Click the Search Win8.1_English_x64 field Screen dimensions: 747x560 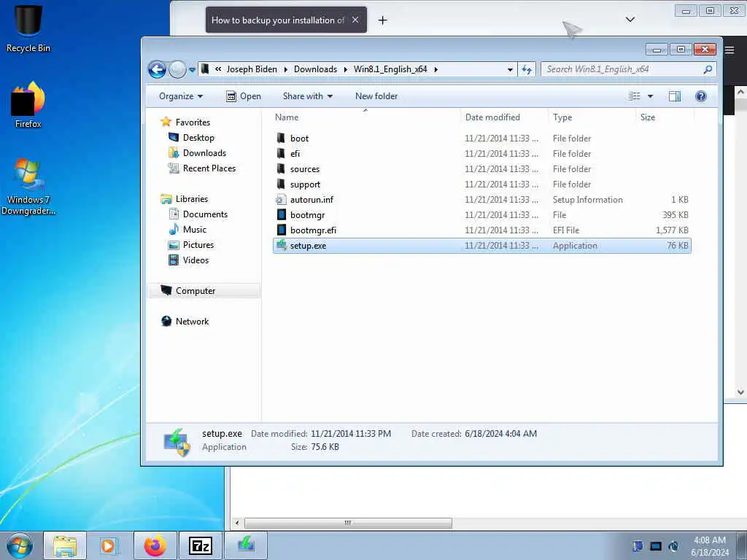628,69
